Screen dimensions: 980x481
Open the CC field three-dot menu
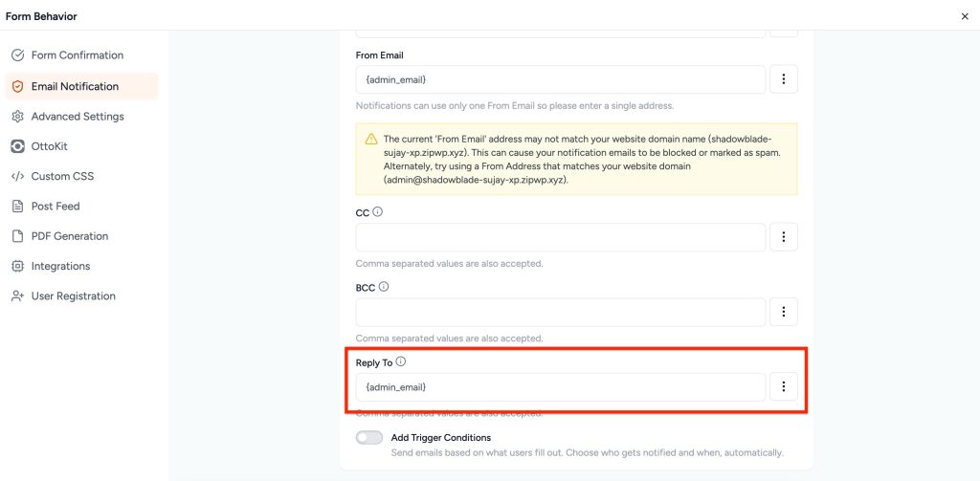point(783,237)
